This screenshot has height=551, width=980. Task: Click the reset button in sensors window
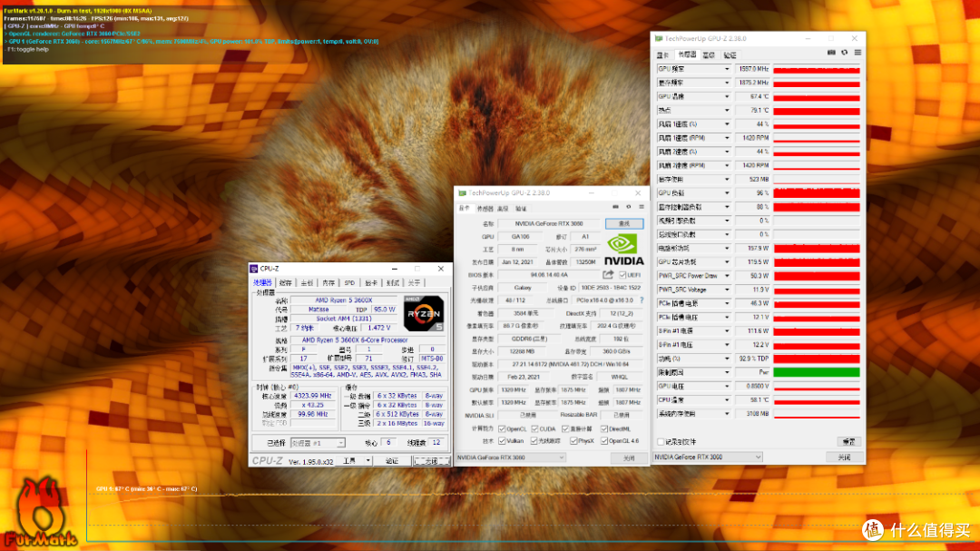(x=848, y=441)
